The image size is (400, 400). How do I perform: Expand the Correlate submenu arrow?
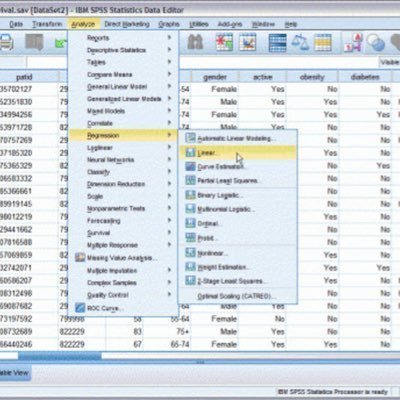pyautogui.click(x=169, y=123)
